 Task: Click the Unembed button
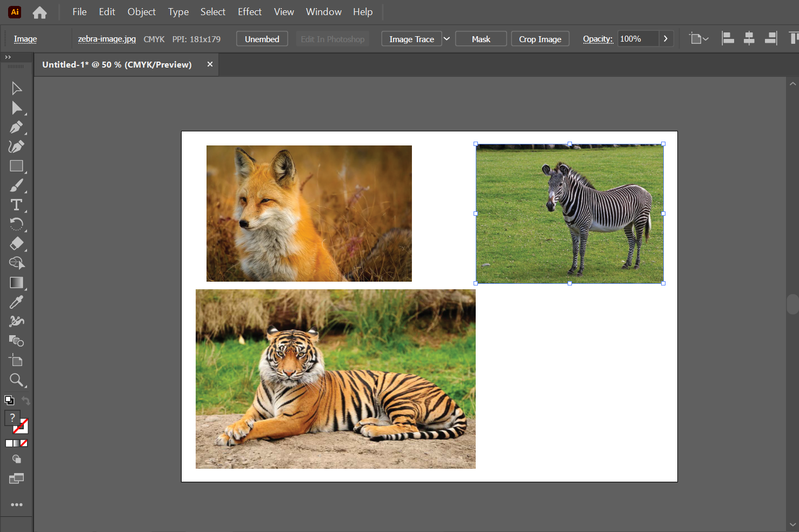[x=262, y=39]
